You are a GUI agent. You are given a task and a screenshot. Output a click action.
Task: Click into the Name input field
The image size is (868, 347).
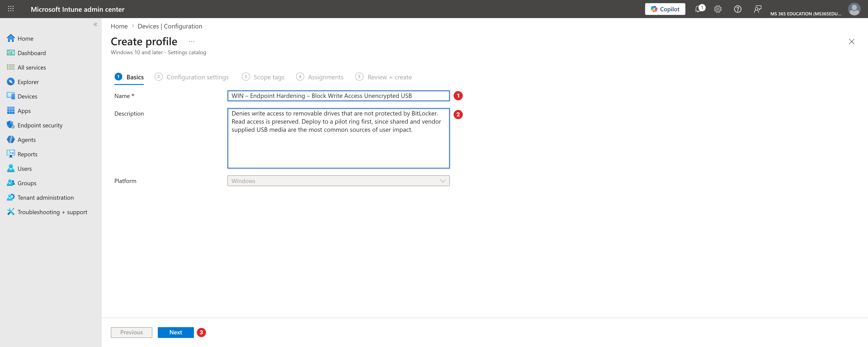[338, 96]
